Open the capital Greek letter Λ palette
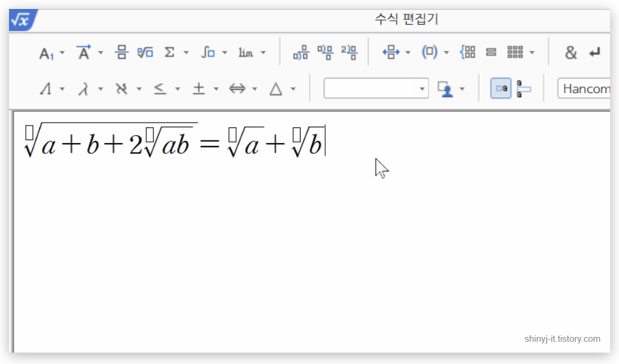Screen dimensions: 619x364 46,89
